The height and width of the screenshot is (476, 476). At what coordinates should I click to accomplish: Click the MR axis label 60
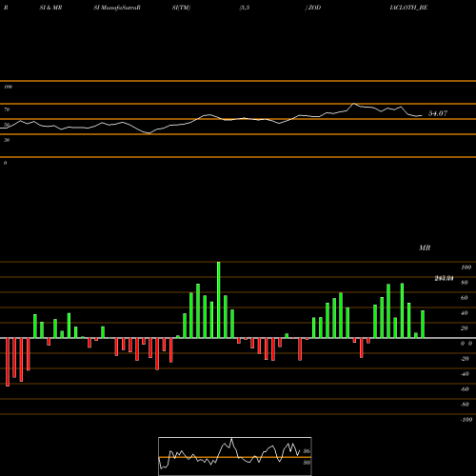click(465, 298)
